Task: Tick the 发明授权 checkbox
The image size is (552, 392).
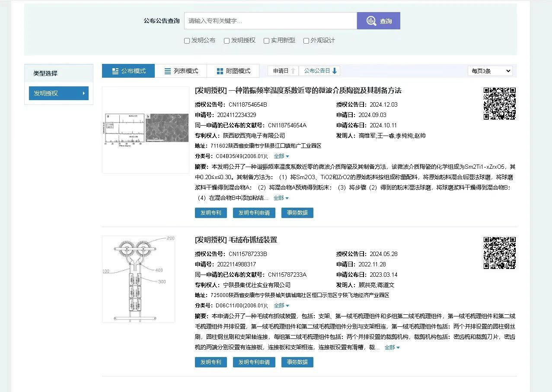Action: [227, 41]
